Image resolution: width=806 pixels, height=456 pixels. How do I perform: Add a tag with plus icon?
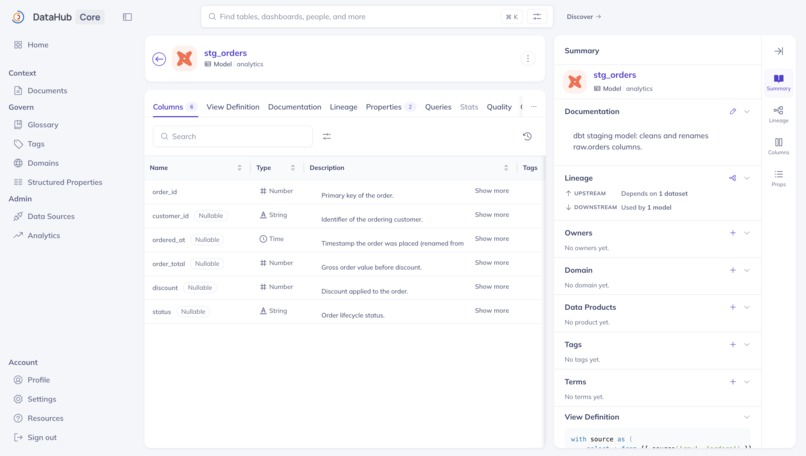pos(733,344)
